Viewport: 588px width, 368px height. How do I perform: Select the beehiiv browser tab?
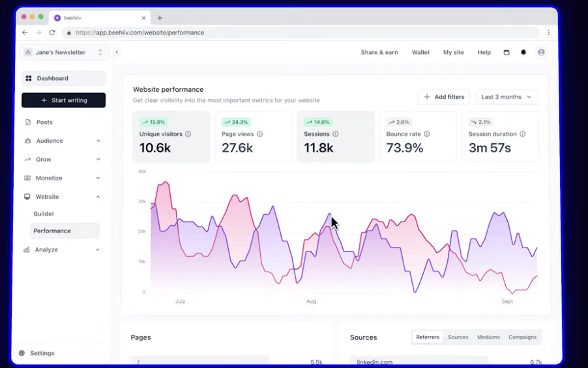[100, 18]
